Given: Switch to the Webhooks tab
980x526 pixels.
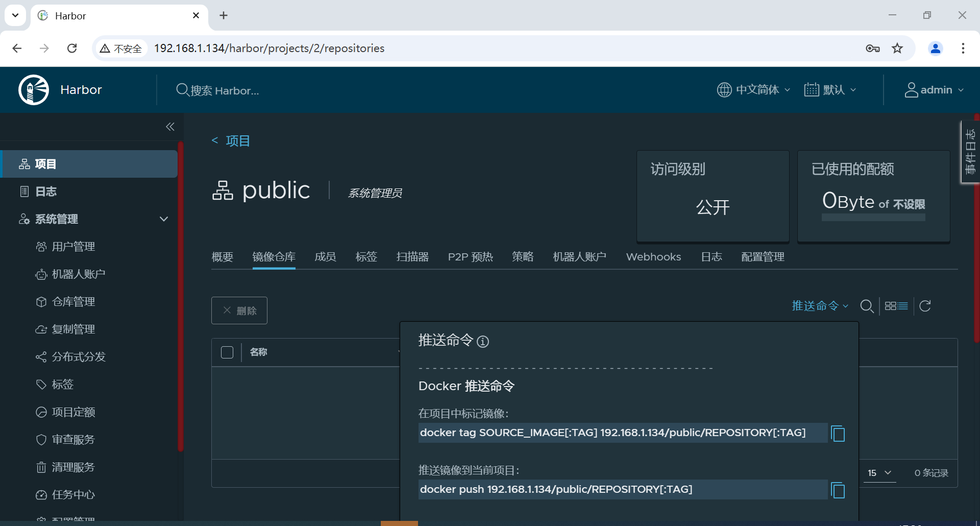Looking at the screenshot, I should [653, 257].
